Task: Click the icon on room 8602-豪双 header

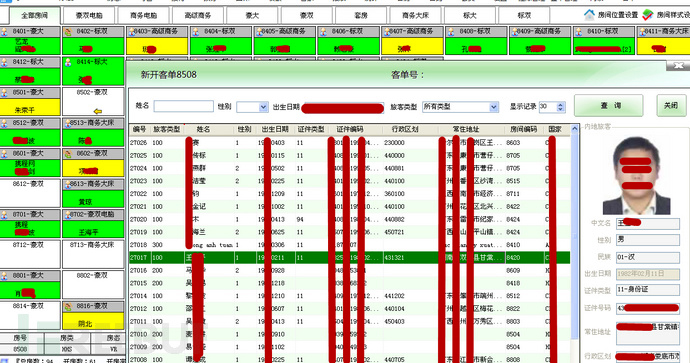Action: [x=68, y=154]
